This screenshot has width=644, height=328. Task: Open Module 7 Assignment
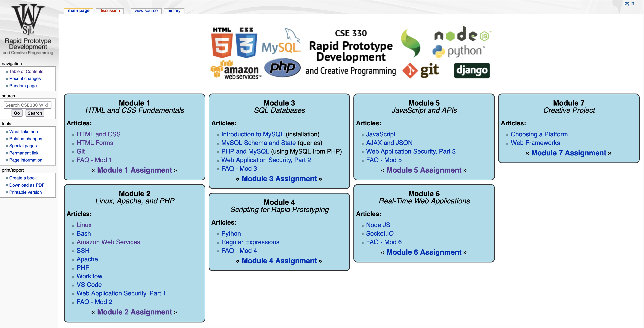(569, 153)
